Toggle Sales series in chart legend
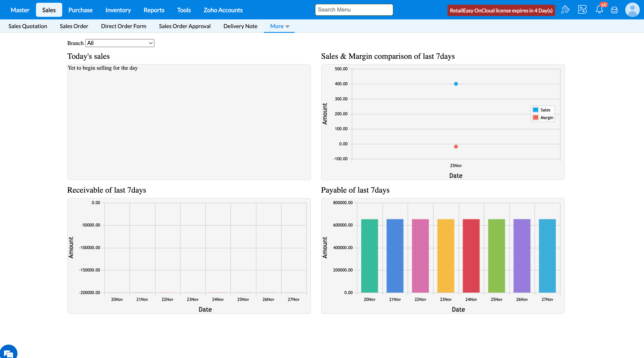 [x=542, y=110]
